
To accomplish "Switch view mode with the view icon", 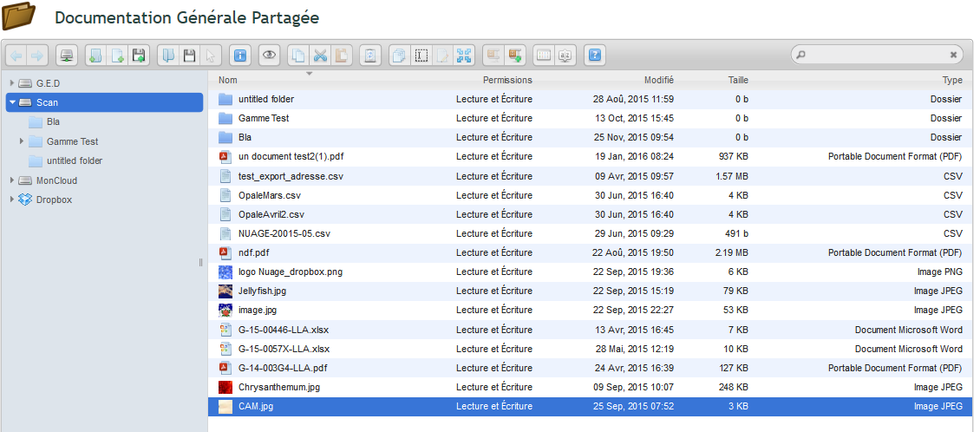I will [544, 56].
